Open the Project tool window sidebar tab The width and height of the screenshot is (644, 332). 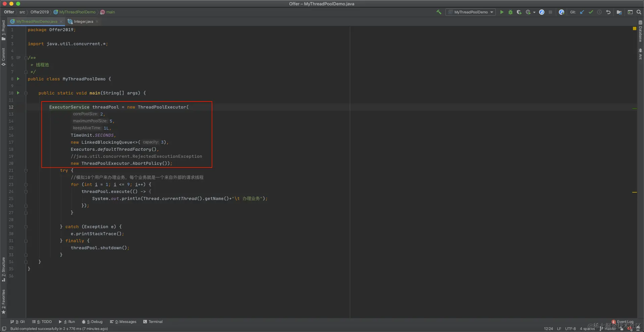click(3, 30)
